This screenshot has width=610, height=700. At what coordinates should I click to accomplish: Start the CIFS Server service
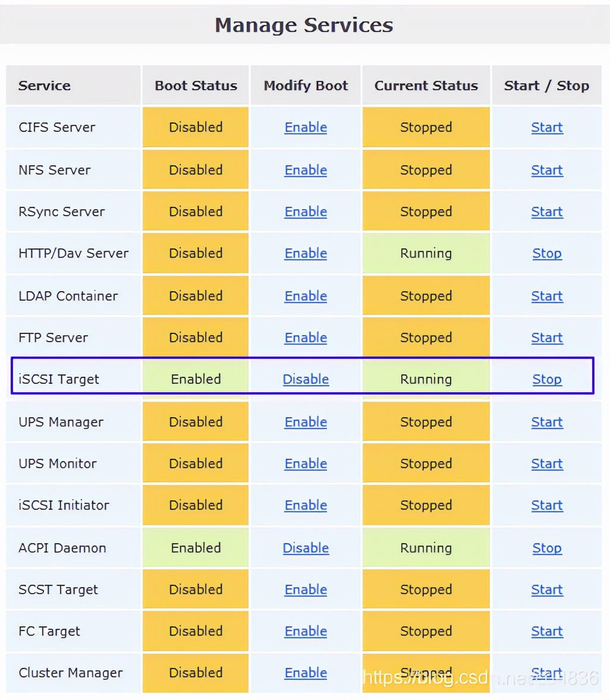546,127
